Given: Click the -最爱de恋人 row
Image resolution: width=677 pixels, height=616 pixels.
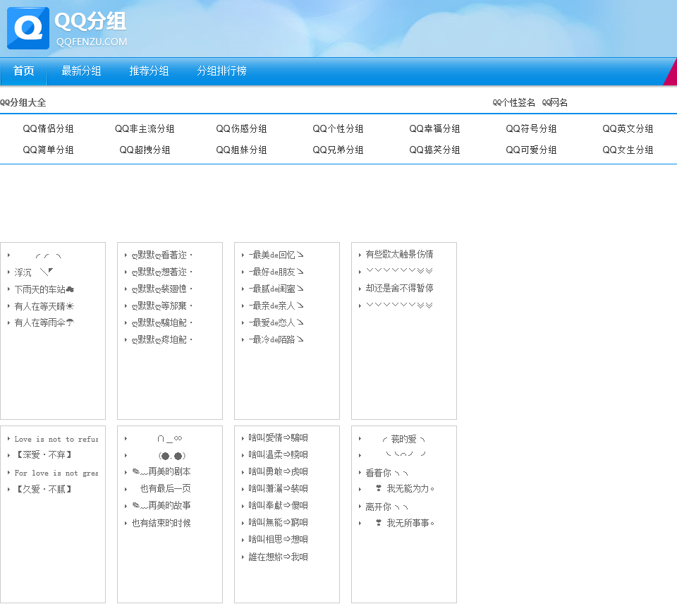Looking at the screenshot, I should pos(276,322).
